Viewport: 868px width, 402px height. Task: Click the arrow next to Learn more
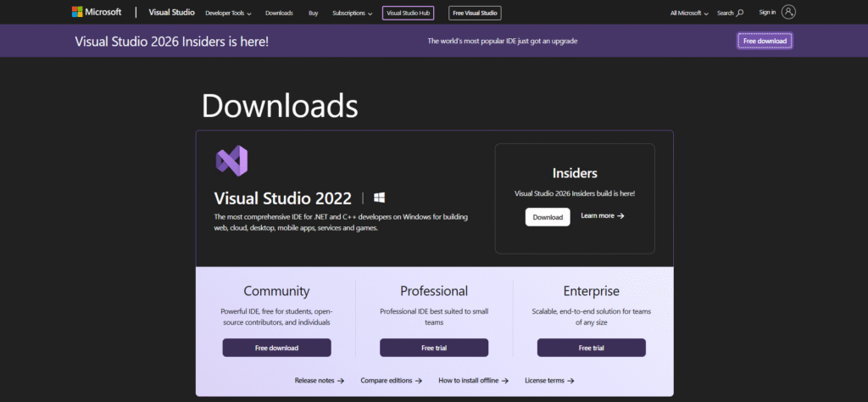click(x=620, y=216)
